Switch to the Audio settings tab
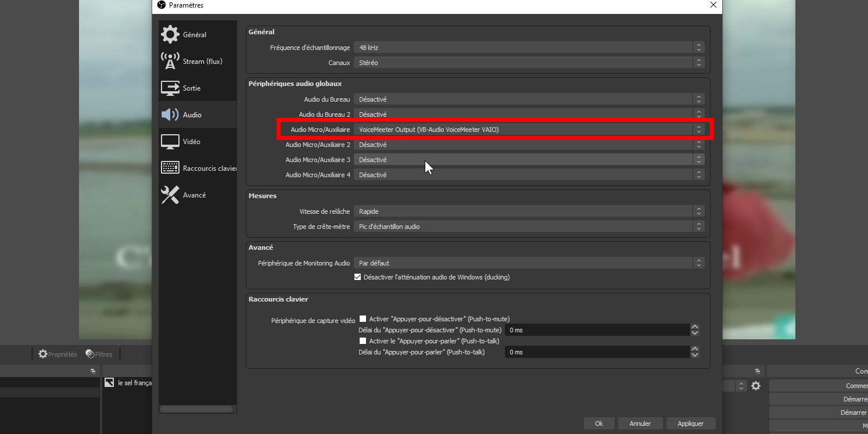 [x=192, y=115]
